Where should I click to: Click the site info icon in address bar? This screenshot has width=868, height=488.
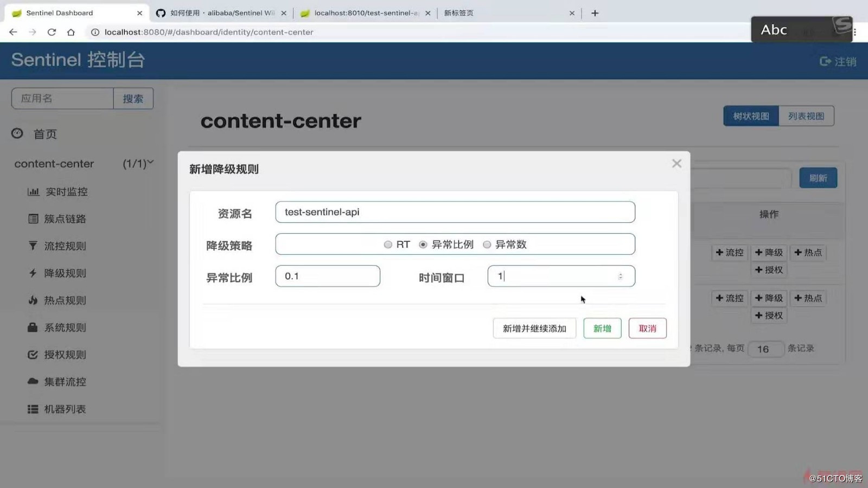tap(95, 32)
